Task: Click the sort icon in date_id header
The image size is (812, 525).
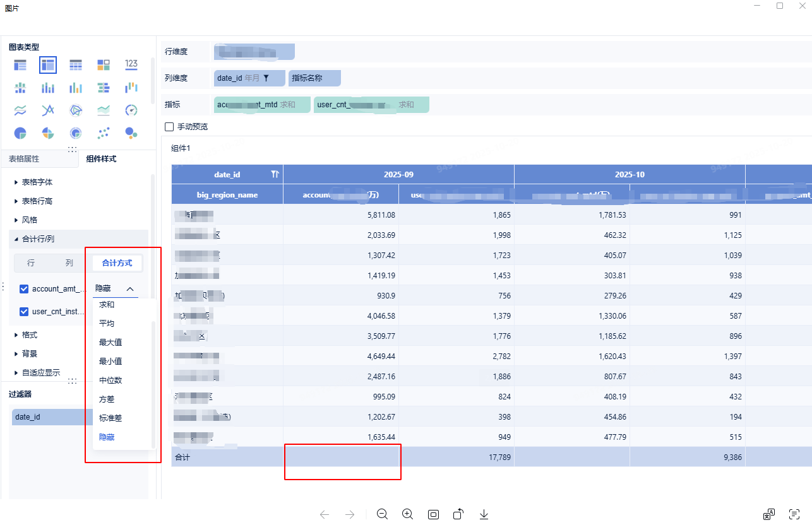Action: (275, 174)
